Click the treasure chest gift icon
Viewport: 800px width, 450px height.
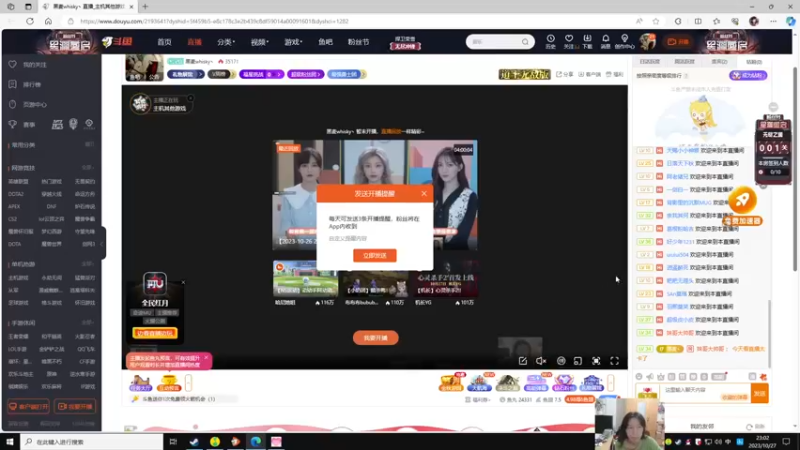point(451,383)
